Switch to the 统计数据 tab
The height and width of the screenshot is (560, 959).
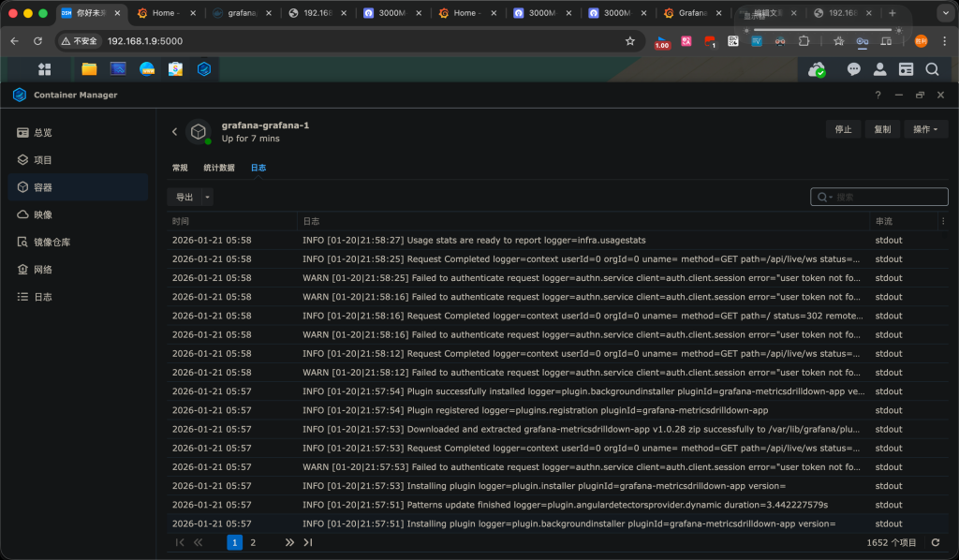click(219, 168)
